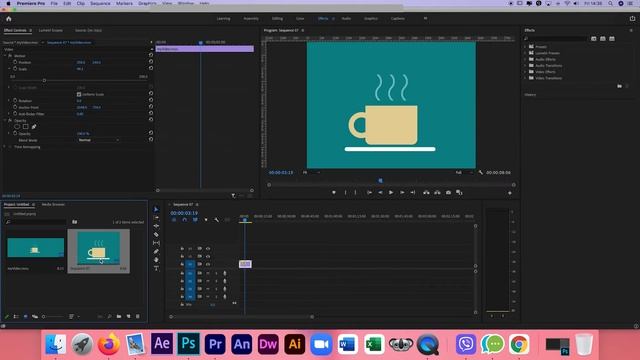
Task: Select the Hand tool
Action: (156, 260)
